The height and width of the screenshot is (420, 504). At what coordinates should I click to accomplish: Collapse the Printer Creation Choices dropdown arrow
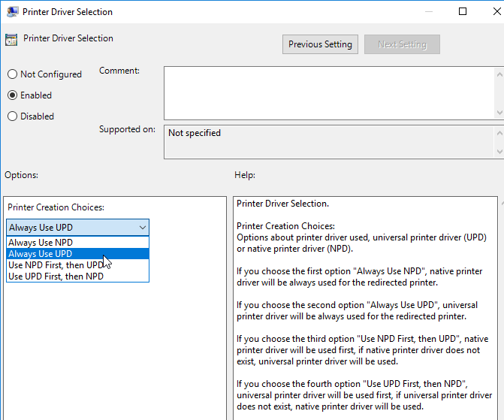tap(143, 228)
